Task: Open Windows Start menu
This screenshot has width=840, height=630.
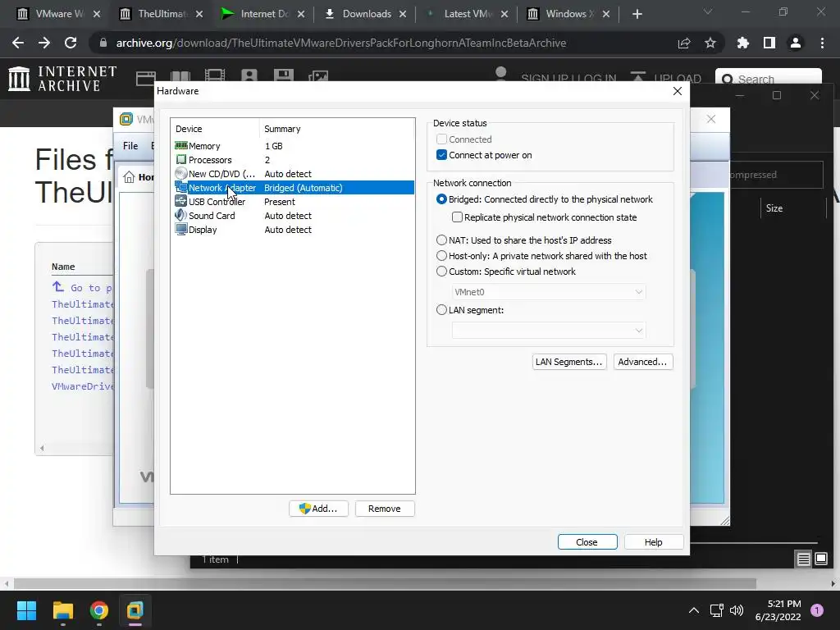Action: [x=26, y=610]
